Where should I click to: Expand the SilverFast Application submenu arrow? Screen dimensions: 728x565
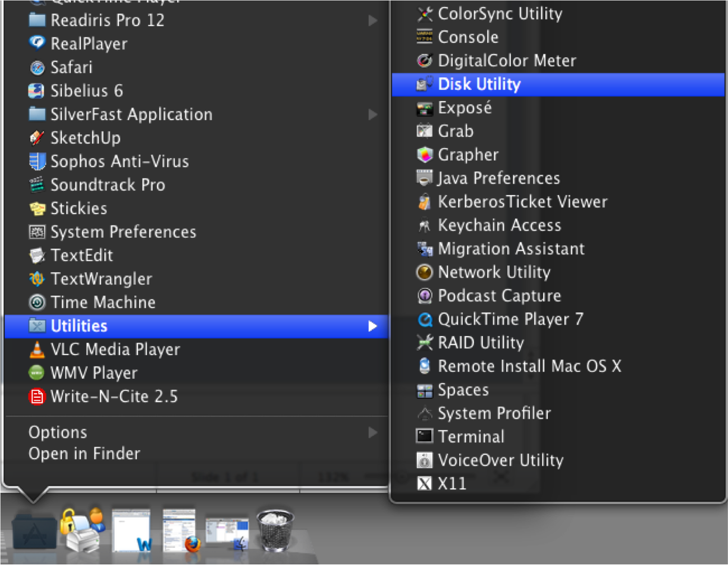[x=373, y=114]
